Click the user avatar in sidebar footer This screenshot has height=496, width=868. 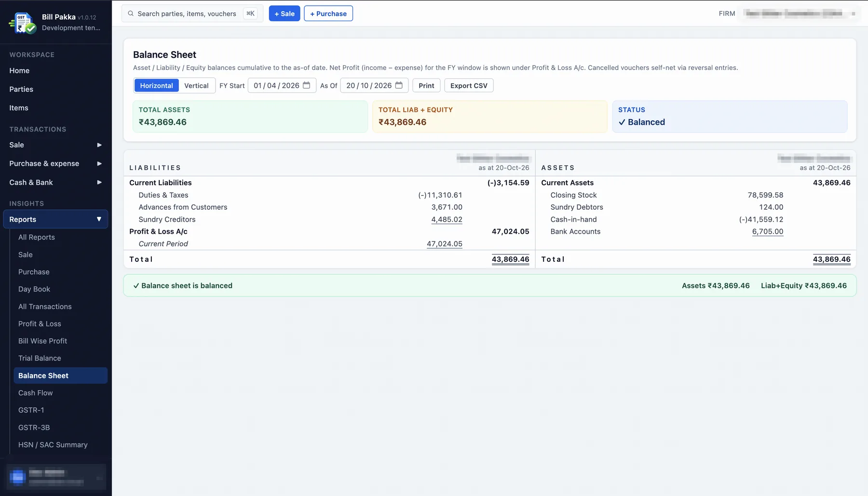17,477
